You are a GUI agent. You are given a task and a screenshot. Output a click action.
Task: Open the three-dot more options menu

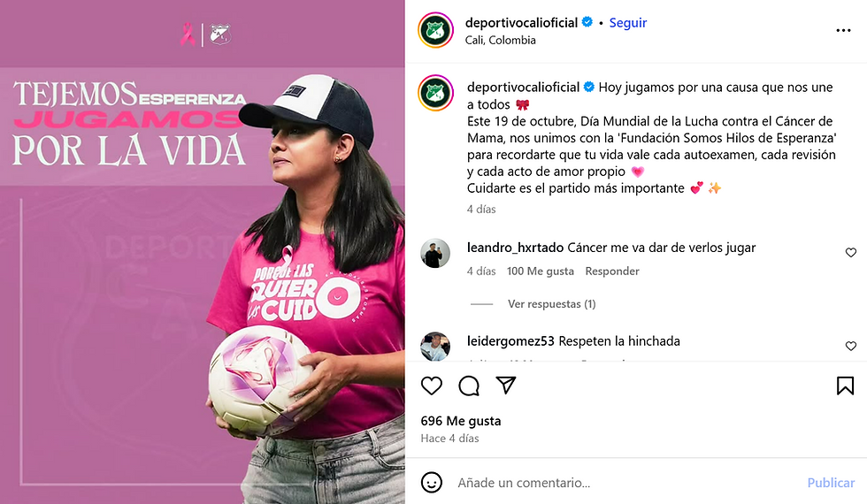[x=843, y=30]
